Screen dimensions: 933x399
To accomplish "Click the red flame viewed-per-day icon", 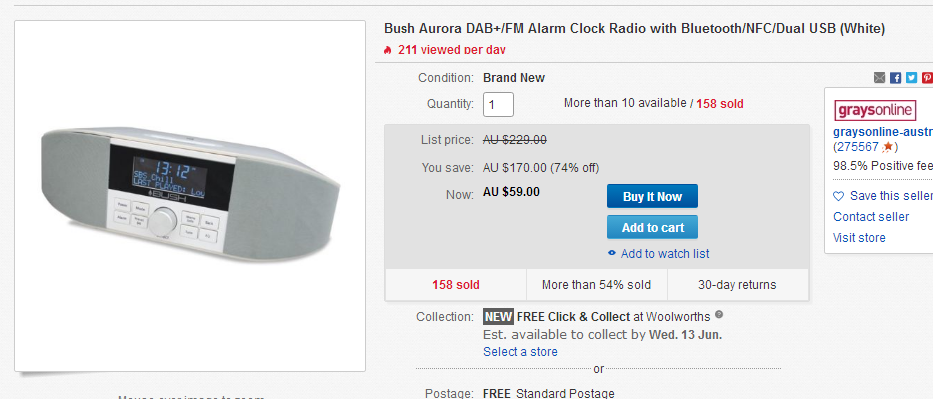I will click(388, 50).
